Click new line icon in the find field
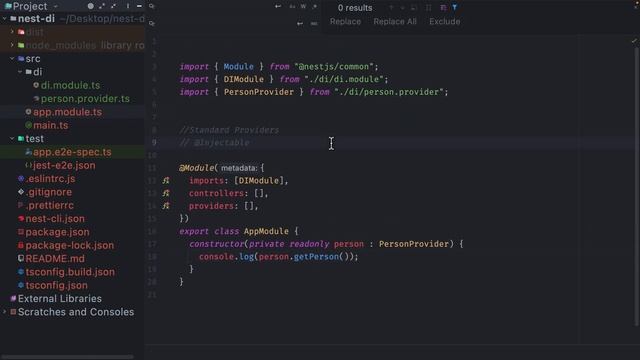This screenshot has width=640, height=360. coord(278,7)
